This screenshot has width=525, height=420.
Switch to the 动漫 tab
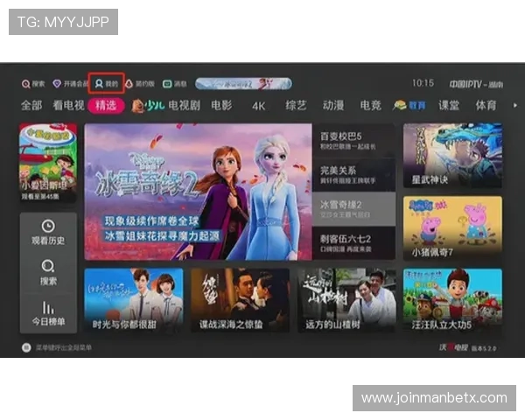[333, 106]
